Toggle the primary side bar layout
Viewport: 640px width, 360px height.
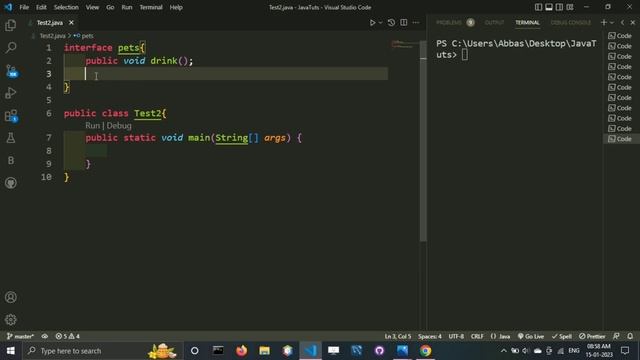point(538,7)
